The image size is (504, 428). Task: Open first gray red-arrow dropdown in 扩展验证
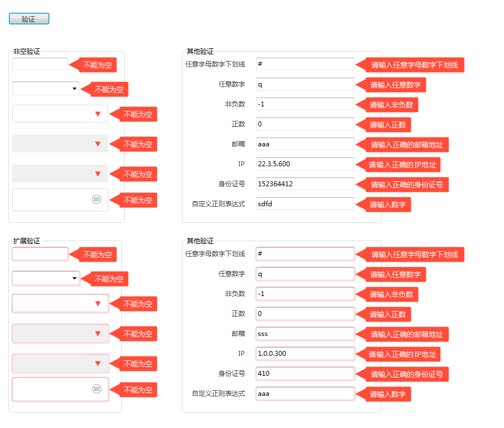click(x=60, y=333)
